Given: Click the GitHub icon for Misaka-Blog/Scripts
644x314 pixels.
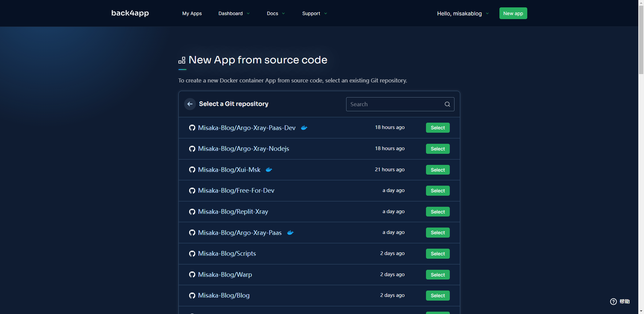Looking at the screenshot, I should tap(192, 254).
